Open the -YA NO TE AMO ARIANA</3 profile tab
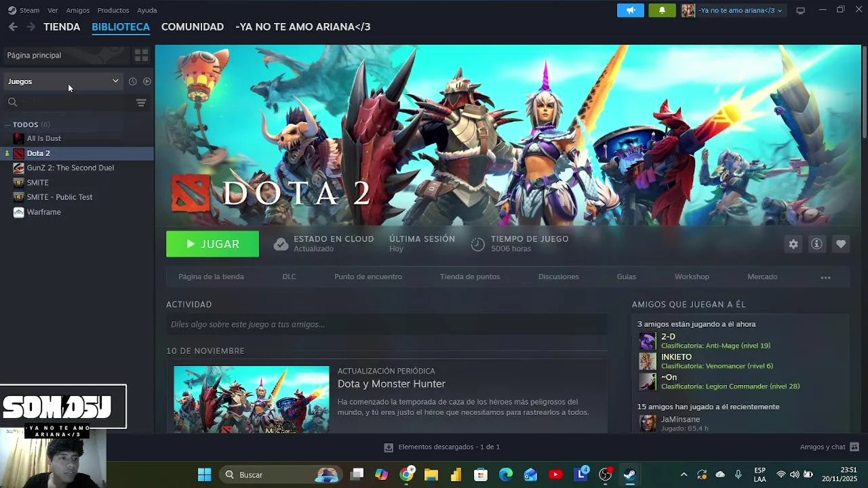This screenshot has height=488, width=868. (303, 27)
